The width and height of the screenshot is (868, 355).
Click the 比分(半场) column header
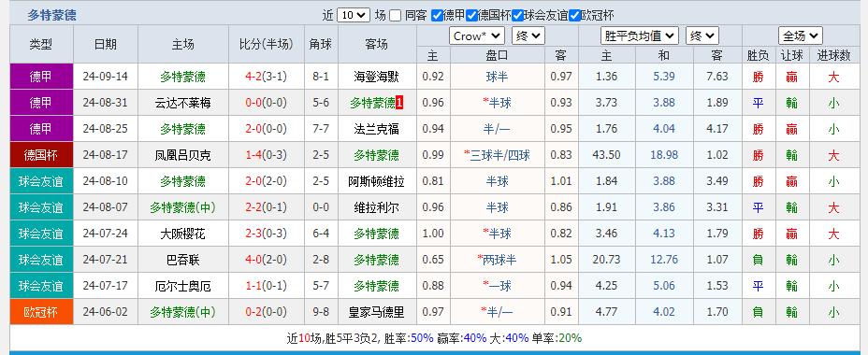tap(267, 45)
